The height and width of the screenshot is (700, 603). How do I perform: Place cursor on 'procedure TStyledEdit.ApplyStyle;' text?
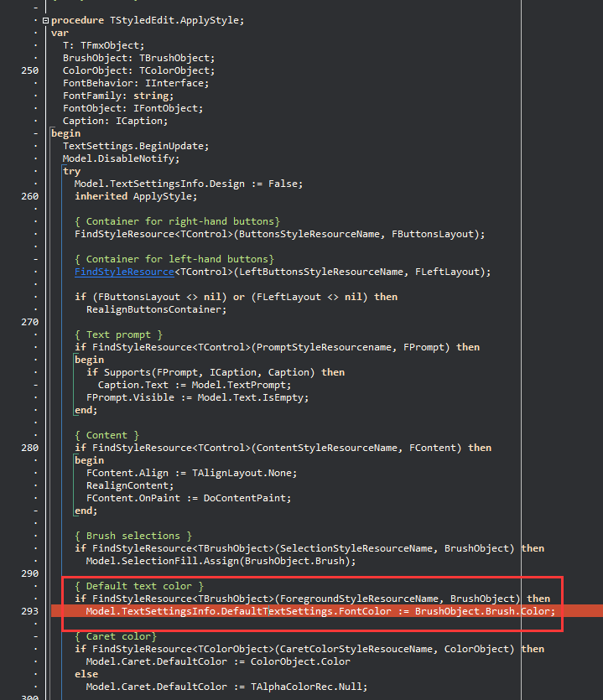pyautogui.click(x=148, y=20)
